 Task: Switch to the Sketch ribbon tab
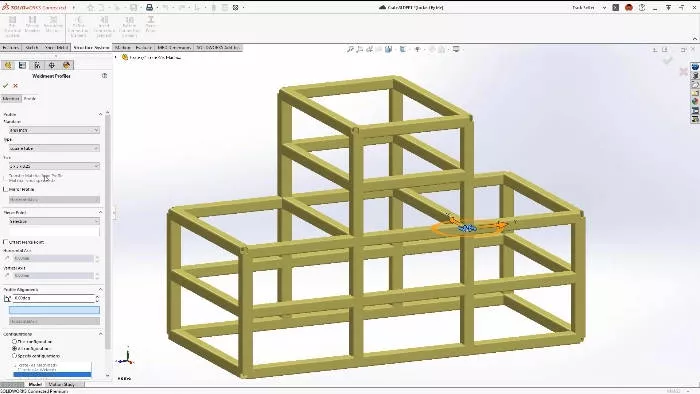pos(32,47)
